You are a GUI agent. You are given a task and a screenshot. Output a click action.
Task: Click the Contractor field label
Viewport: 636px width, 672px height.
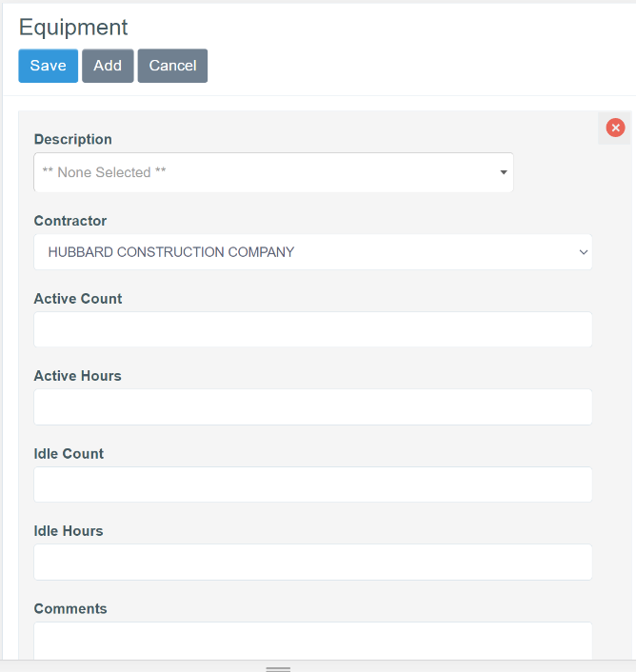pos(70,221)
